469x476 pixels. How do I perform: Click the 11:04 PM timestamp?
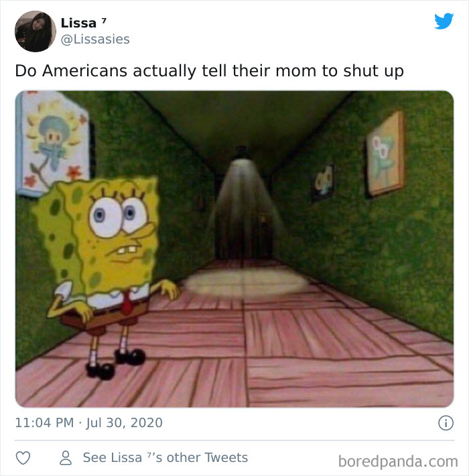click(44, 422)
